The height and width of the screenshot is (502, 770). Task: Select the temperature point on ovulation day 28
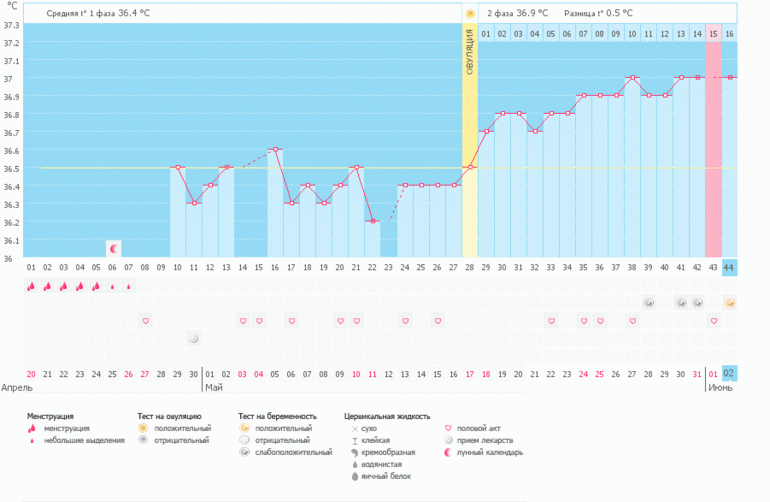[x=471, y=167]
